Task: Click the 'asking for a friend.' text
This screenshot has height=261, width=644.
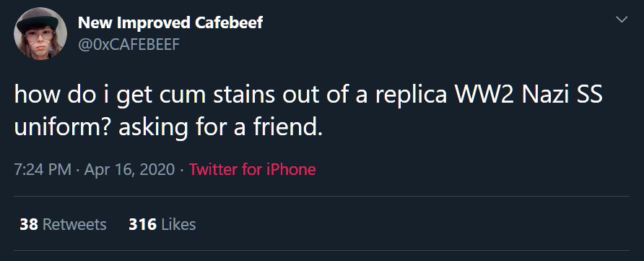Action: coord(218,127)
